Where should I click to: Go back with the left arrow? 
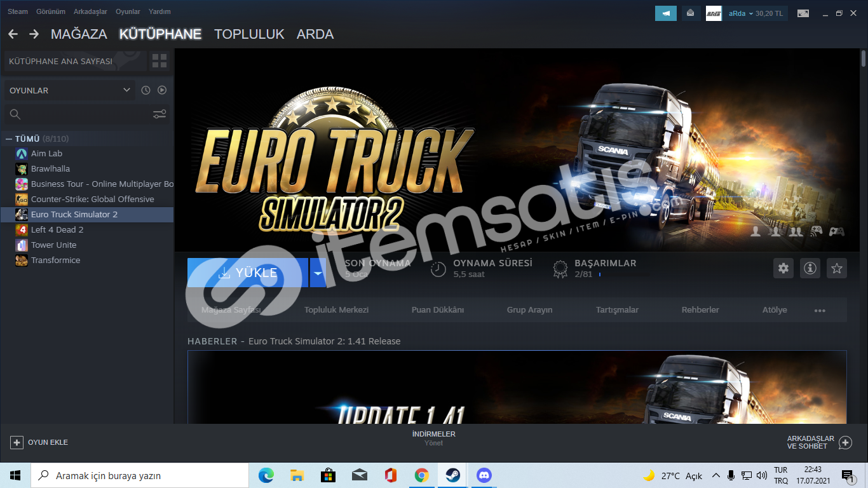coord(13,34)
